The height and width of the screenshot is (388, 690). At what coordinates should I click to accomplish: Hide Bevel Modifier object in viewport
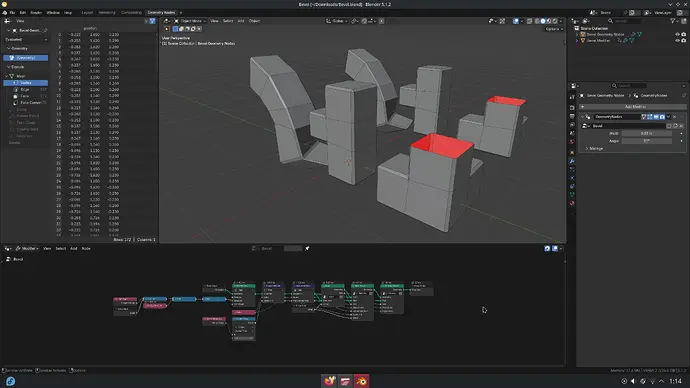tap(677, 40)
